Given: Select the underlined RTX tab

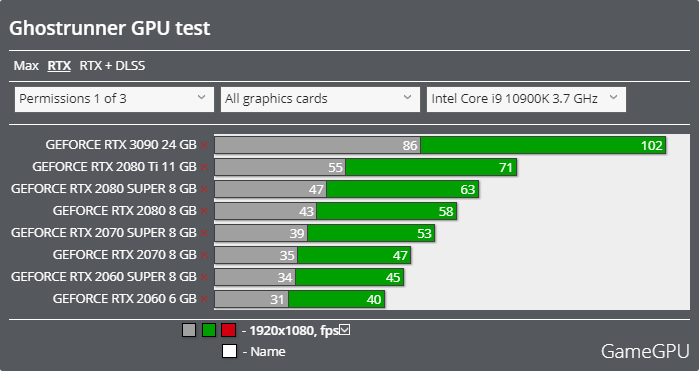Looking at the screenshot, I should point(59,66).
